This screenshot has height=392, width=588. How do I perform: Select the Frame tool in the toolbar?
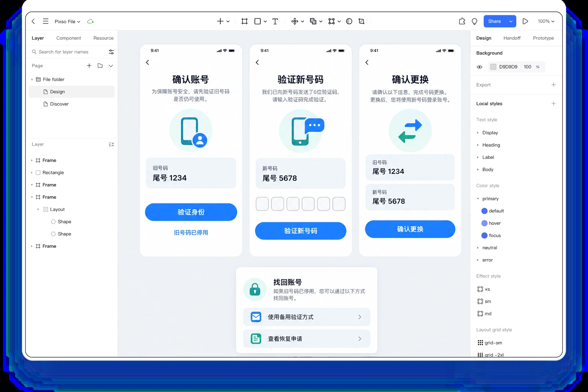point(244,21)
